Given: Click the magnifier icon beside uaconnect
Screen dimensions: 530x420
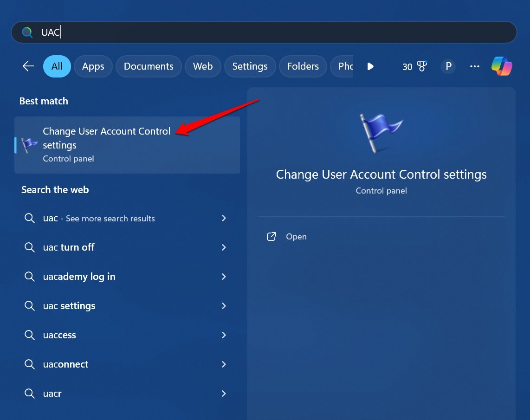Looking at the screenshot, I should tap(30, 364).
